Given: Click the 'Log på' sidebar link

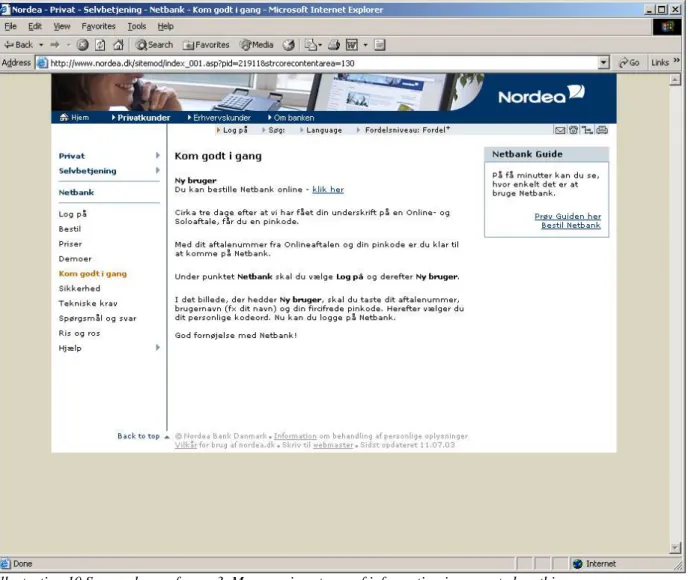Looking at the screenshot, I should click(x=73, y=214).
